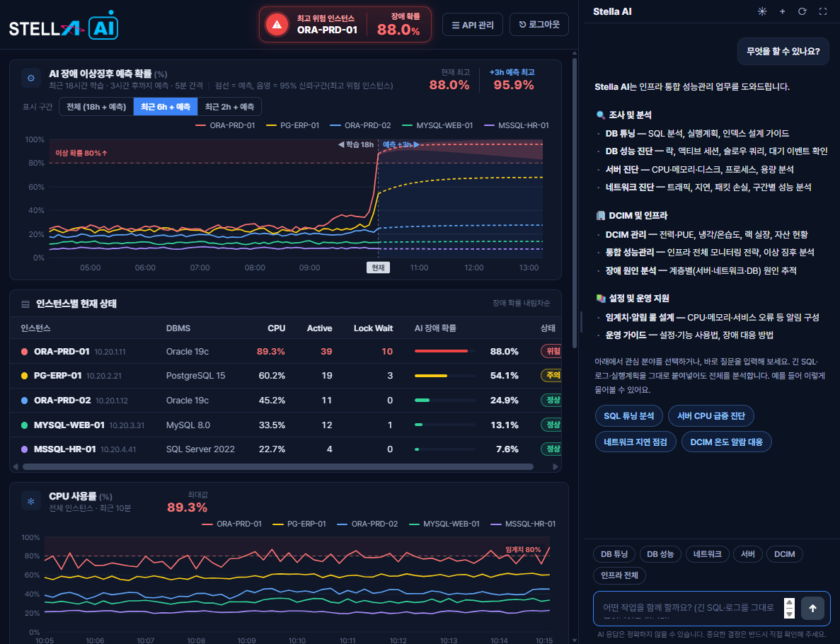
Task: Click the blue status dot for ORA-PRD-02
Action: [x=24, y=401]
